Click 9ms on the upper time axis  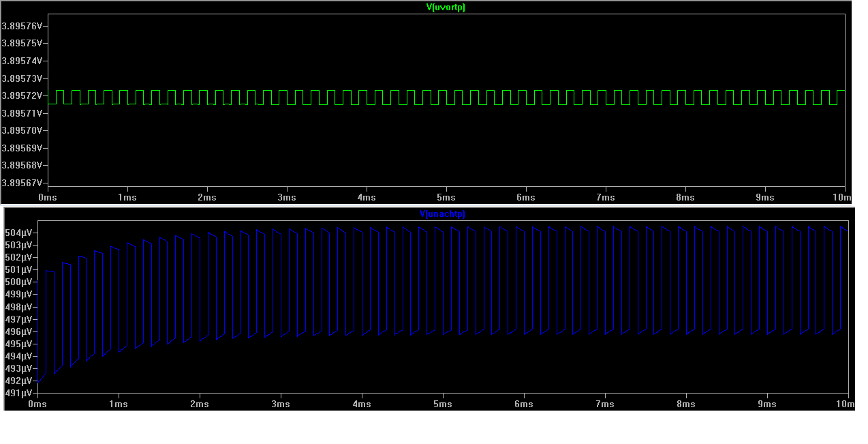tap(765, 197)
